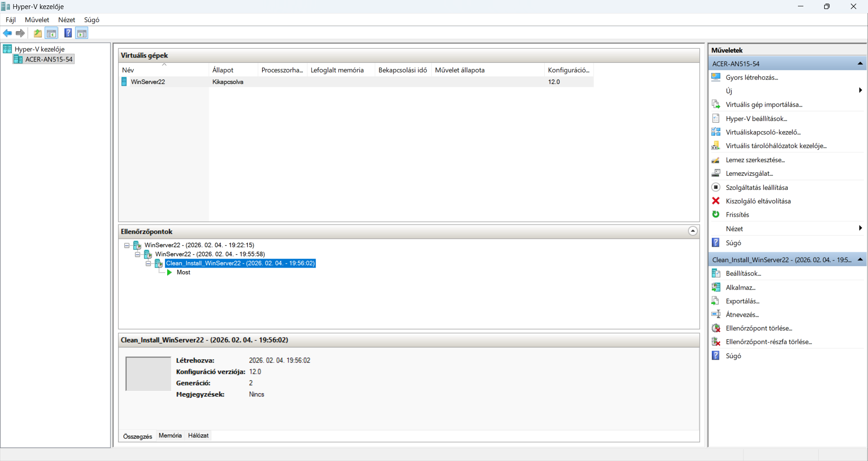868x461 pixels.
Task: Select the WinServer22 19:22:15 checkpoint
Action: (x=199, y=245)
